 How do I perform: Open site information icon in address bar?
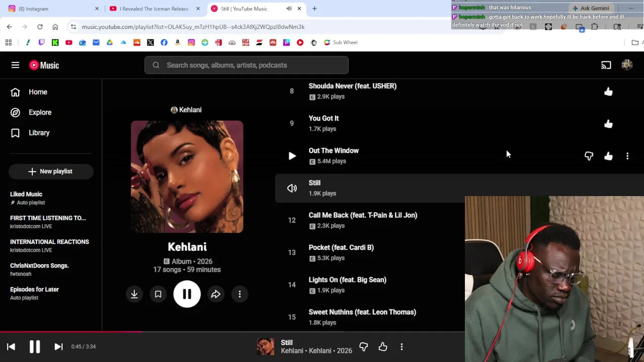pyautogui.click(x=73, y=27)
